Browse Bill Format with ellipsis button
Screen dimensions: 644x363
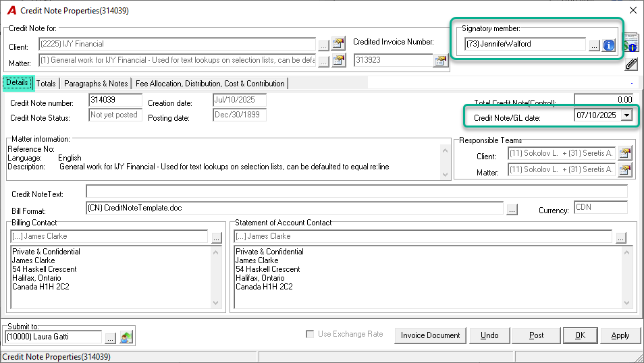point(512,209)
